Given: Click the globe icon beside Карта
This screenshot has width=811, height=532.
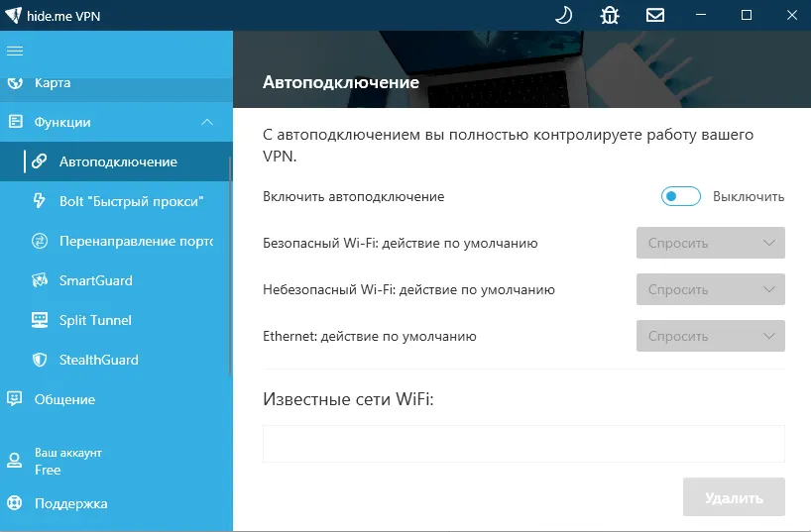Looking at the screenshot, I should 15,82.
